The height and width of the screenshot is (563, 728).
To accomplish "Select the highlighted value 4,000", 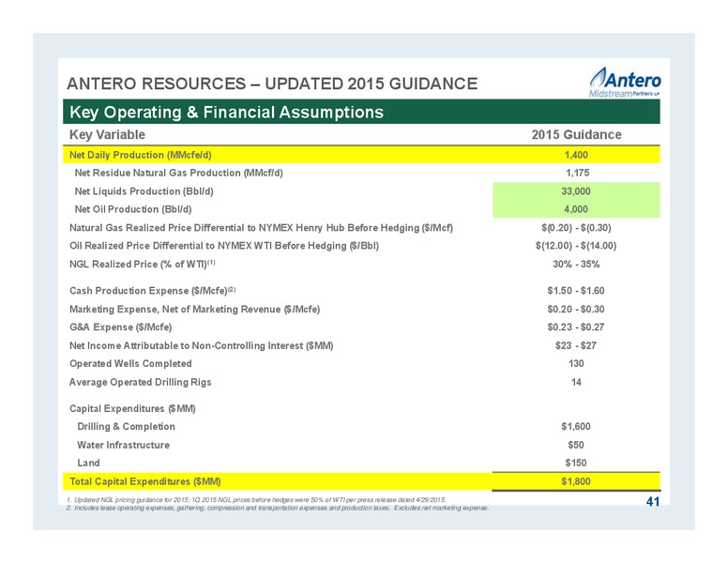I will point(576,209).
